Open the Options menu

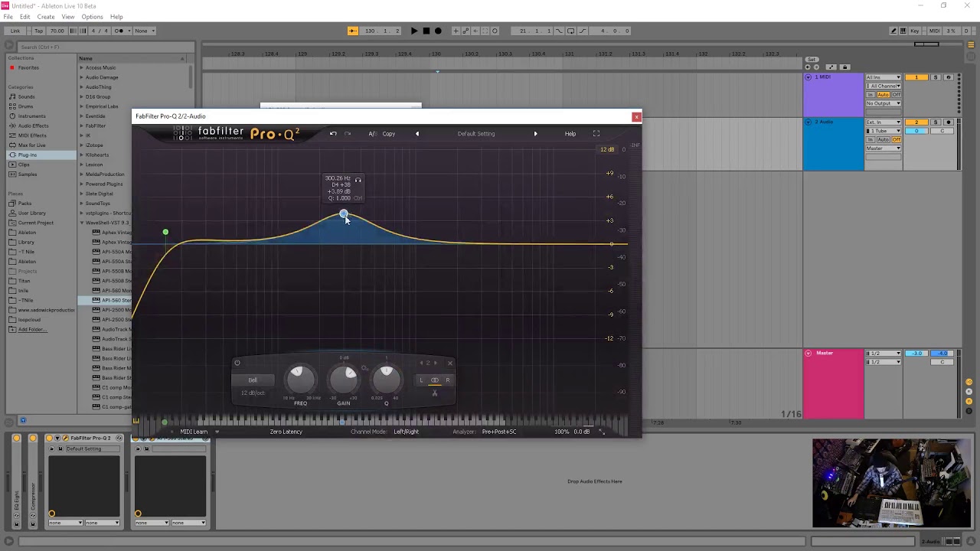(92, 17)
